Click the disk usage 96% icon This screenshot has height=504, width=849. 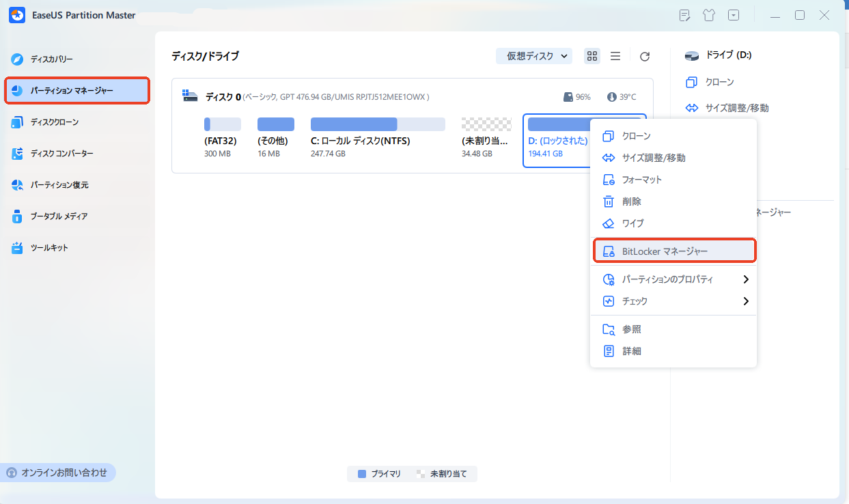568,97
